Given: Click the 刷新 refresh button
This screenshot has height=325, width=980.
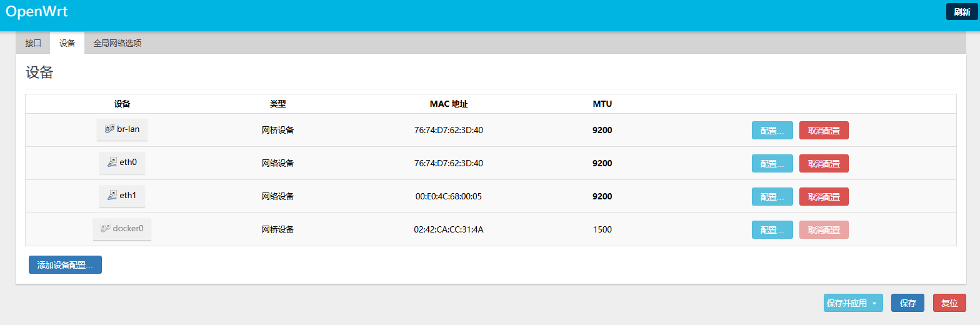Looking at the screenshot, I should pos(962,12).
